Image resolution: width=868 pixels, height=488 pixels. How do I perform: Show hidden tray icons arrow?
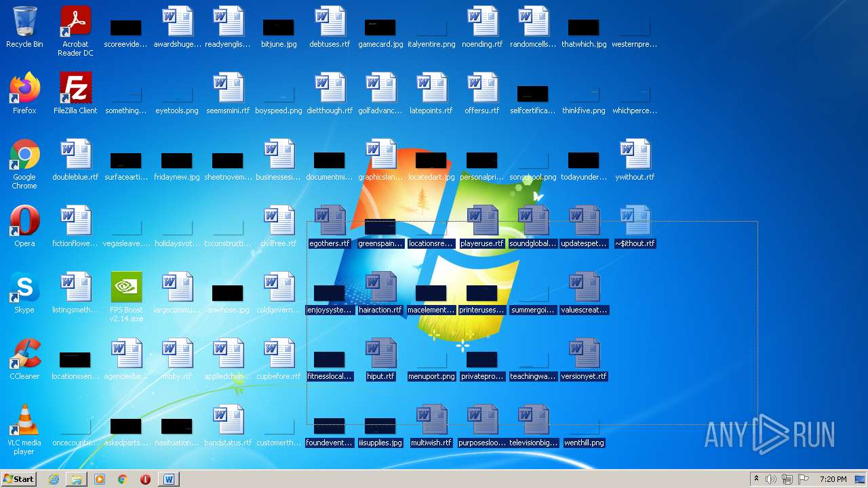(x=756, y=479)
